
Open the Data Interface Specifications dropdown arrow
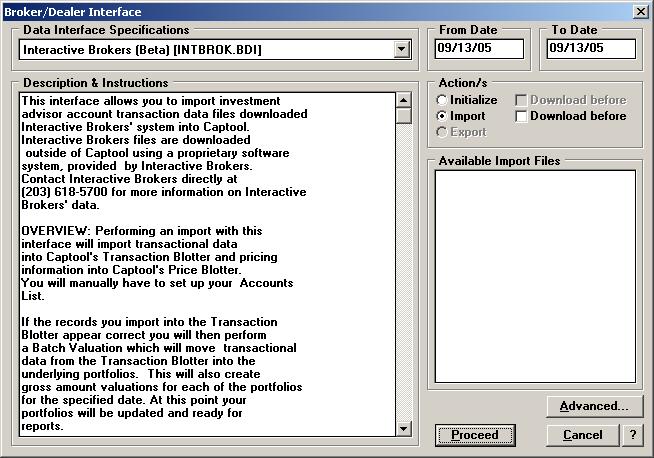pyautogui.click(x=401, y=50)
